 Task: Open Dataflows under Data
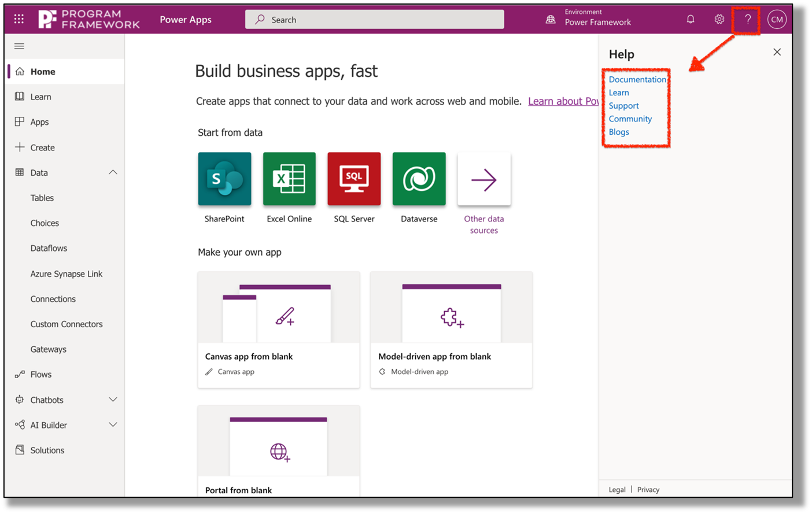click(49, 248)
